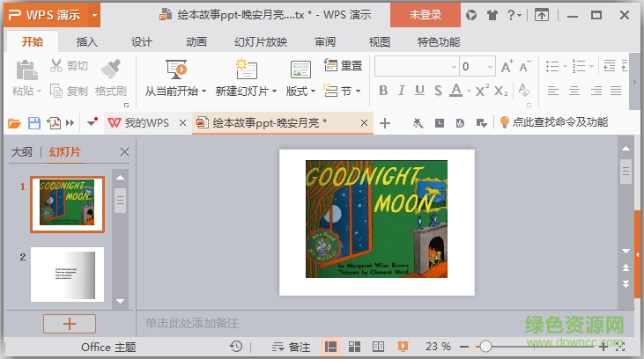Expand 从当前开始 dropdown arrow

tap(204, 92)
